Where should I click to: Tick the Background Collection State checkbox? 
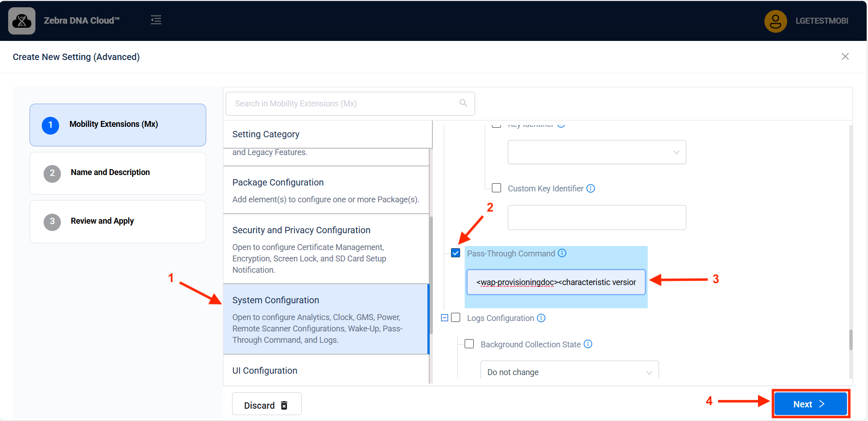469,344
